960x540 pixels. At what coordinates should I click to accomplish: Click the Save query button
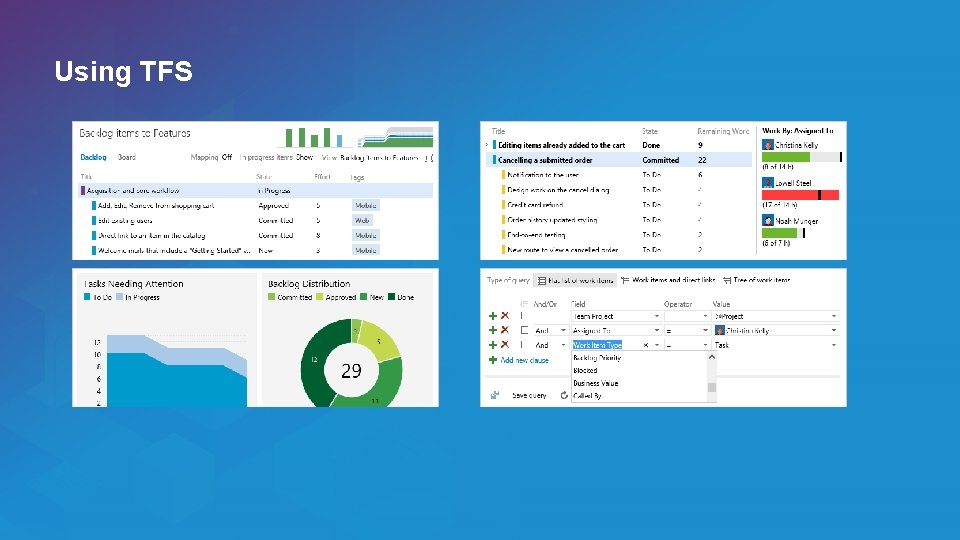tap(529, 396)
